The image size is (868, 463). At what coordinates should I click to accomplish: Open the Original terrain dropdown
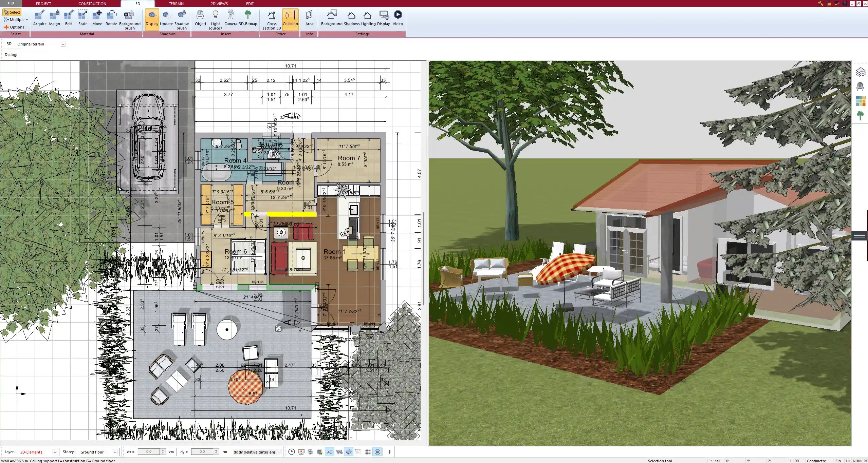63,44
